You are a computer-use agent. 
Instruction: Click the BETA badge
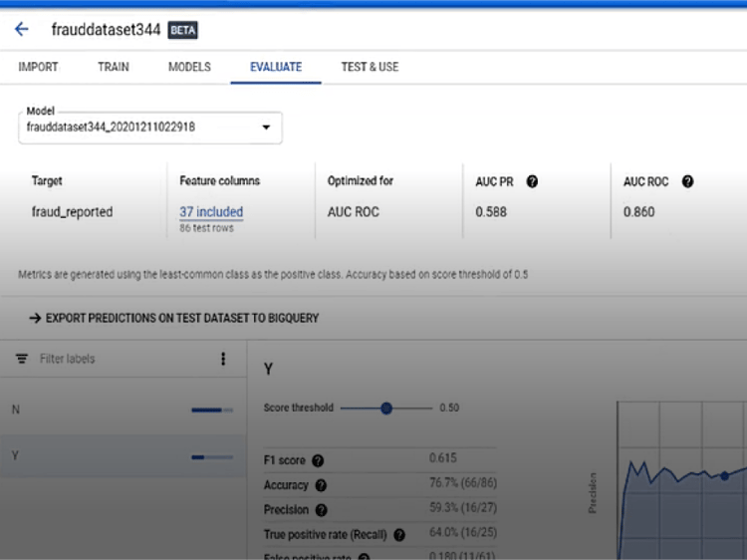(183, 30)
